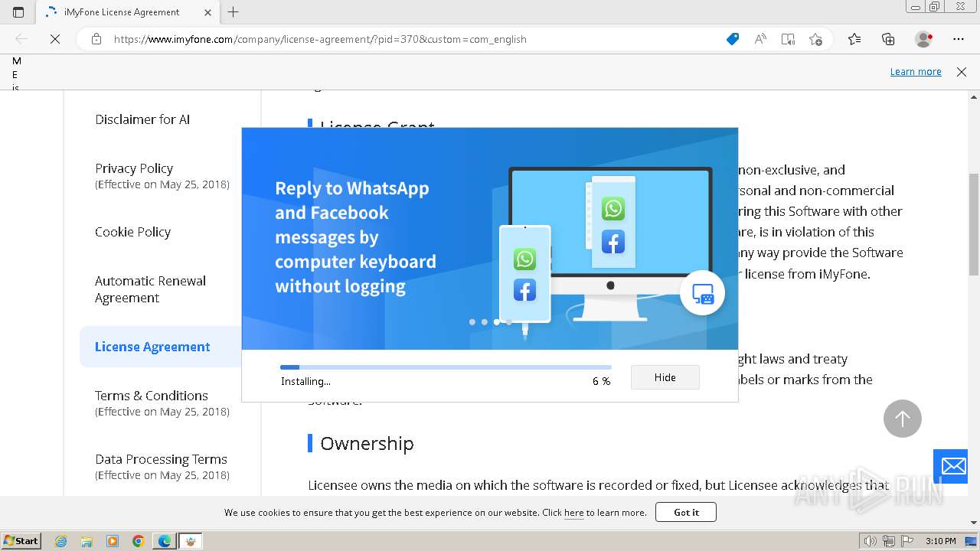Viewport: 980px width, 551px height.
Task: Select the fourth carousel dot in installer
Action: coord(509,322)
